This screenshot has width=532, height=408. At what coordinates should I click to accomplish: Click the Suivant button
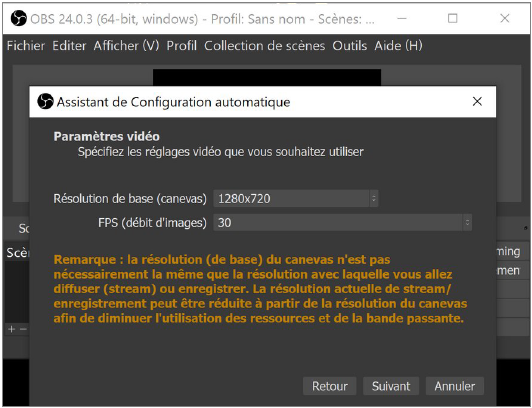coord(391,386)
